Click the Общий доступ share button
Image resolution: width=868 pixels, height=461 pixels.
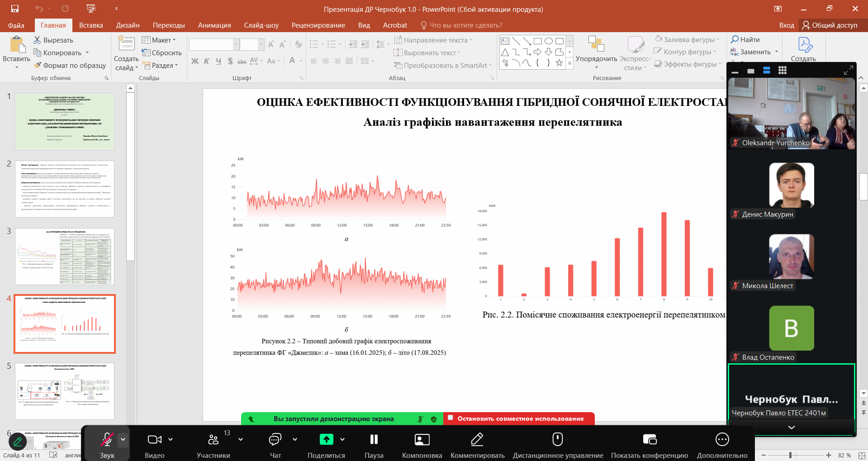click(830, 25)
